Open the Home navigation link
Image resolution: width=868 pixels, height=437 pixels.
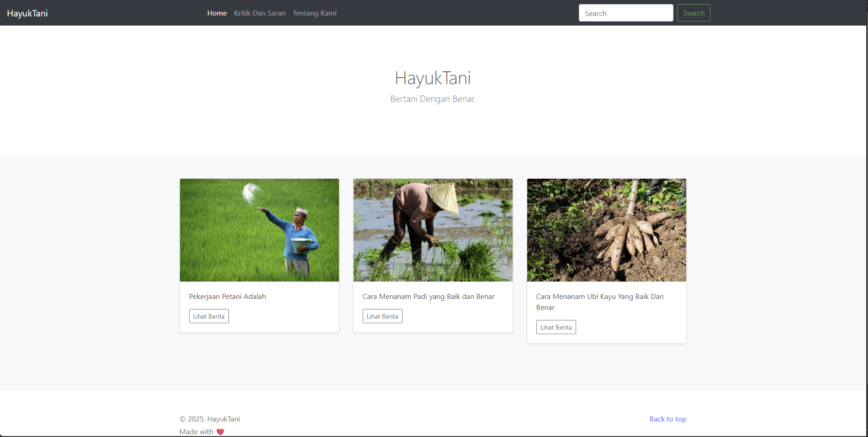coord(217,13)
